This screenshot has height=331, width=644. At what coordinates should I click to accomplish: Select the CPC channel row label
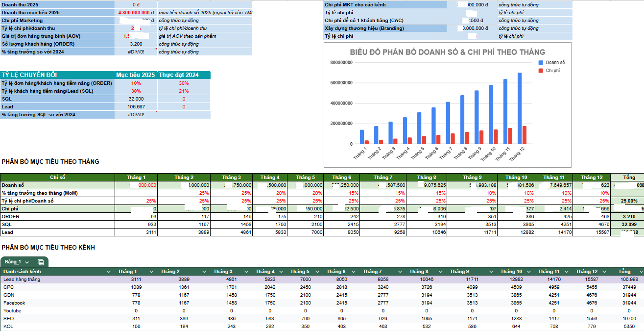(8, 287)
